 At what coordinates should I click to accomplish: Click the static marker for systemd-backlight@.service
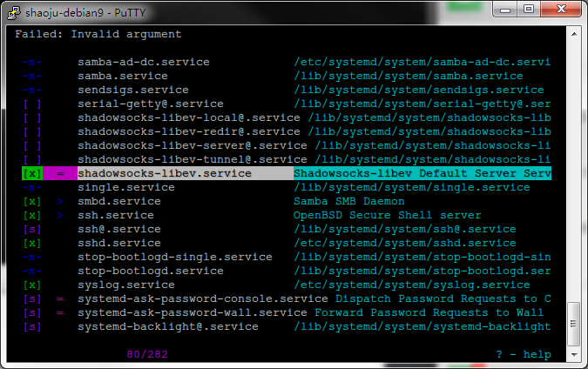(x=32, y=326)
